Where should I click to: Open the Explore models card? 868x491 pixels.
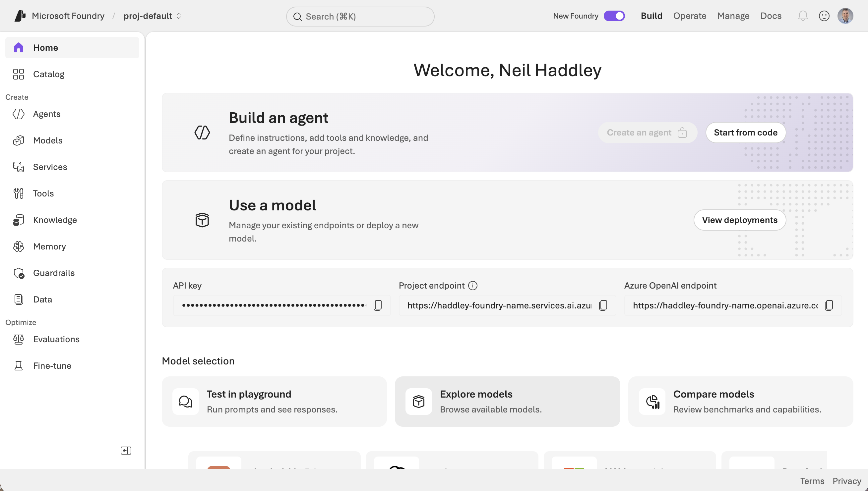(507, 401)
